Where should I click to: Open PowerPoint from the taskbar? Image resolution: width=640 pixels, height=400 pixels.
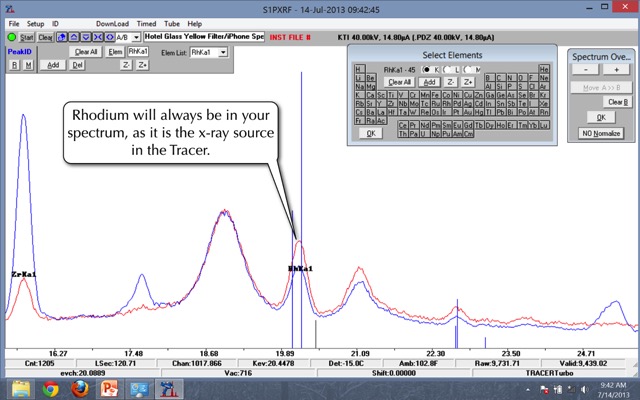click(x=110, y=389)
